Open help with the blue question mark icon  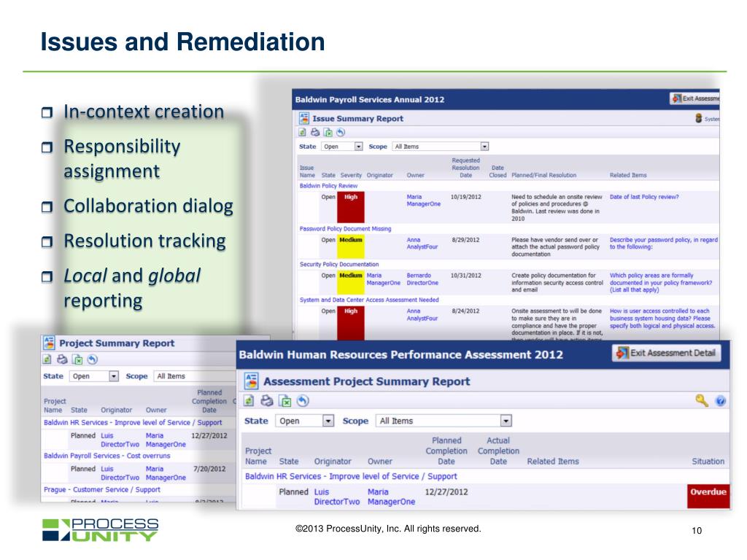(720, 401)
